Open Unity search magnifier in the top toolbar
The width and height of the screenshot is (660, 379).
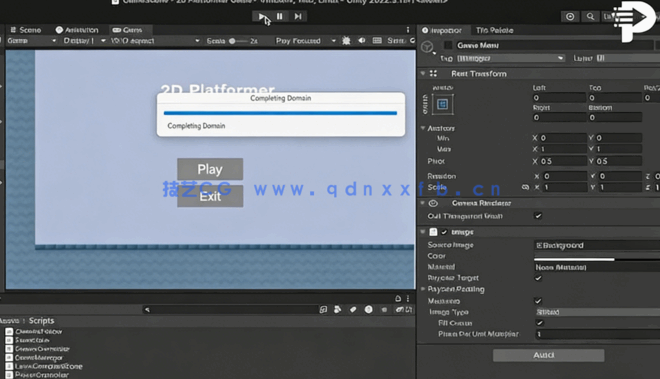tap(590, 16)
